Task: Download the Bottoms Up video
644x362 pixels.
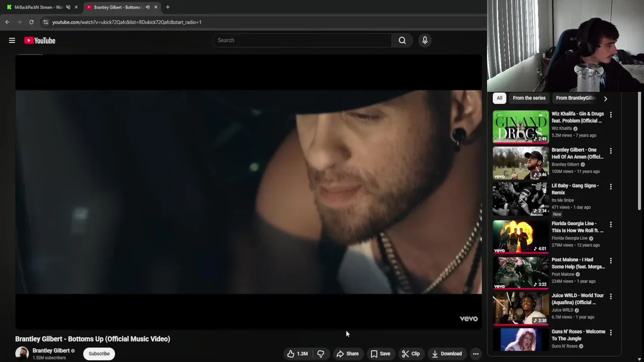Action: (x=447, y=353)
